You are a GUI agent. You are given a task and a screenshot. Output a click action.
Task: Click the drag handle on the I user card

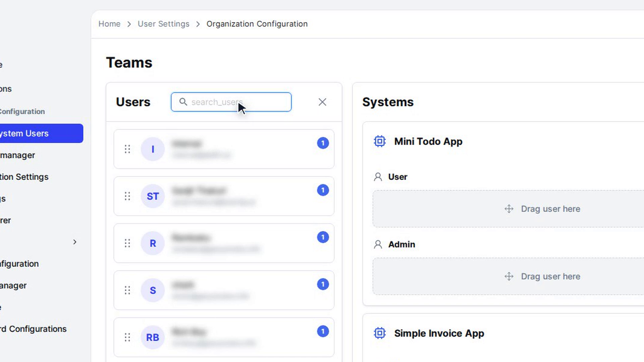(127, 149)
